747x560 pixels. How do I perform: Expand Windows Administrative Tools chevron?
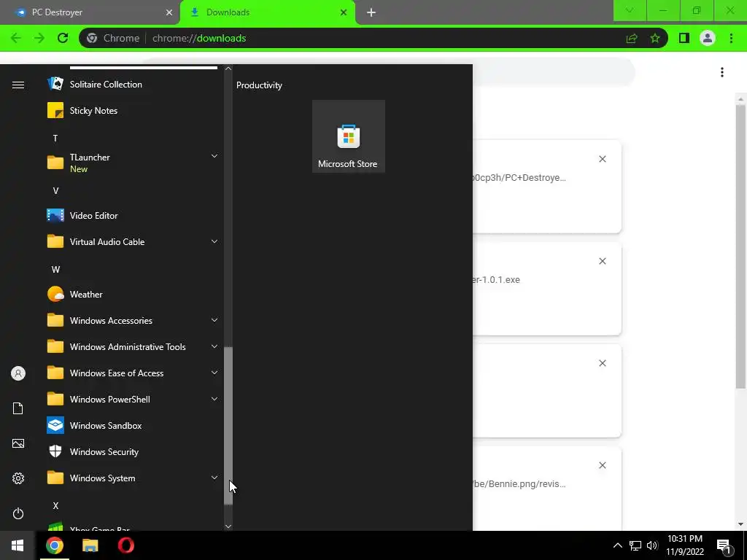coord(214,346)
